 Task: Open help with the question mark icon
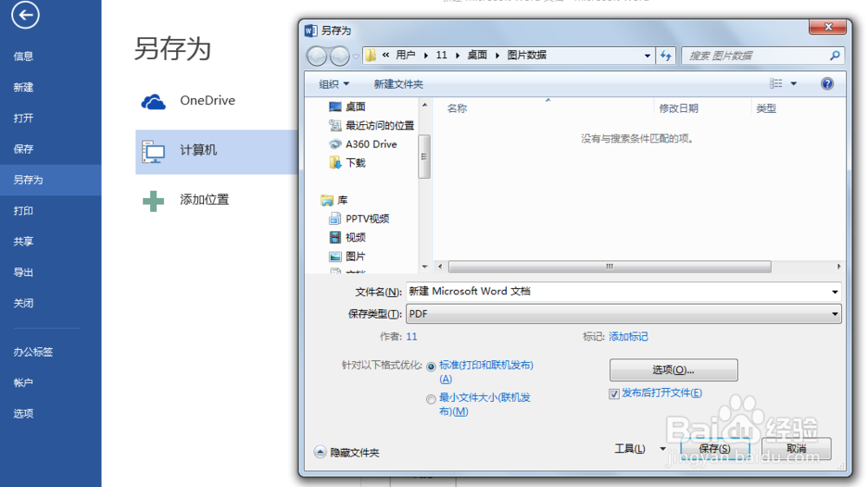coord(827,83)
